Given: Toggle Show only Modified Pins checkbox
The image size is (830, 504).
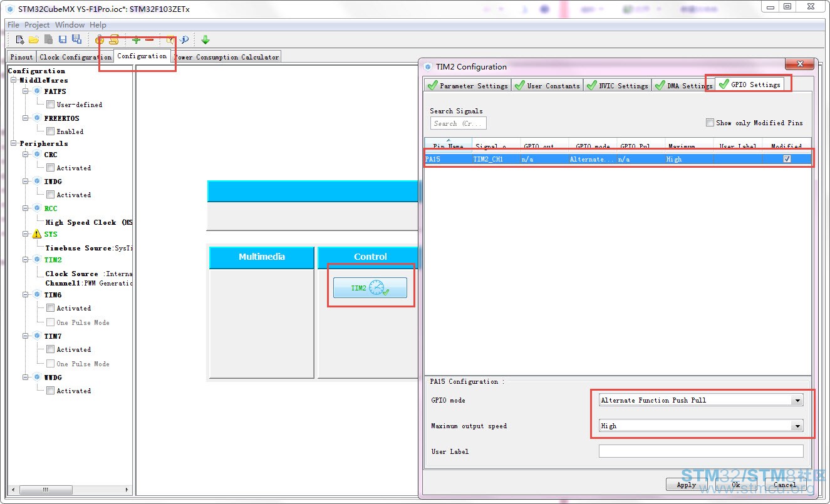Looking at the screenshot, I should pos(710,123).
